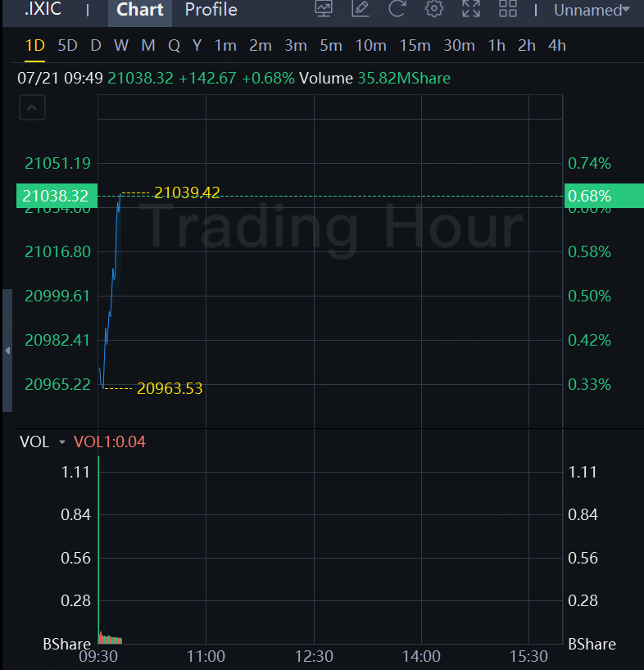Open the Unnamed layout dropdown

point(592,10)
